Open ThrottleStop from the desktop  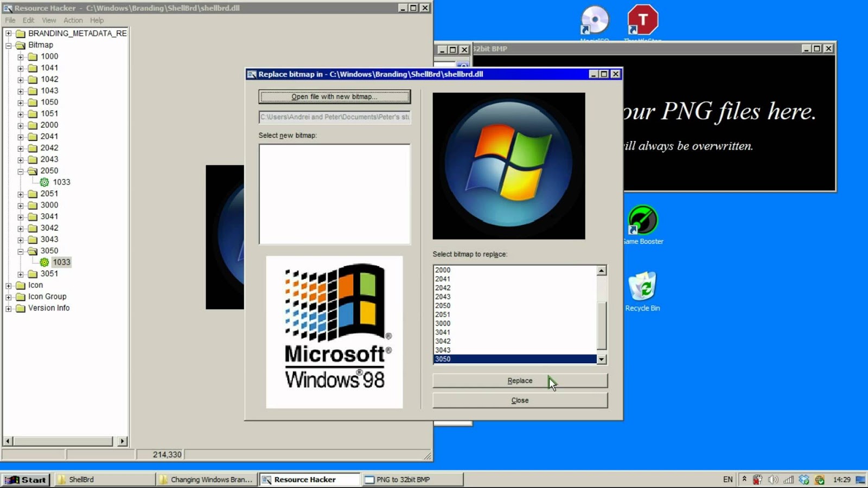click(642, 19)
